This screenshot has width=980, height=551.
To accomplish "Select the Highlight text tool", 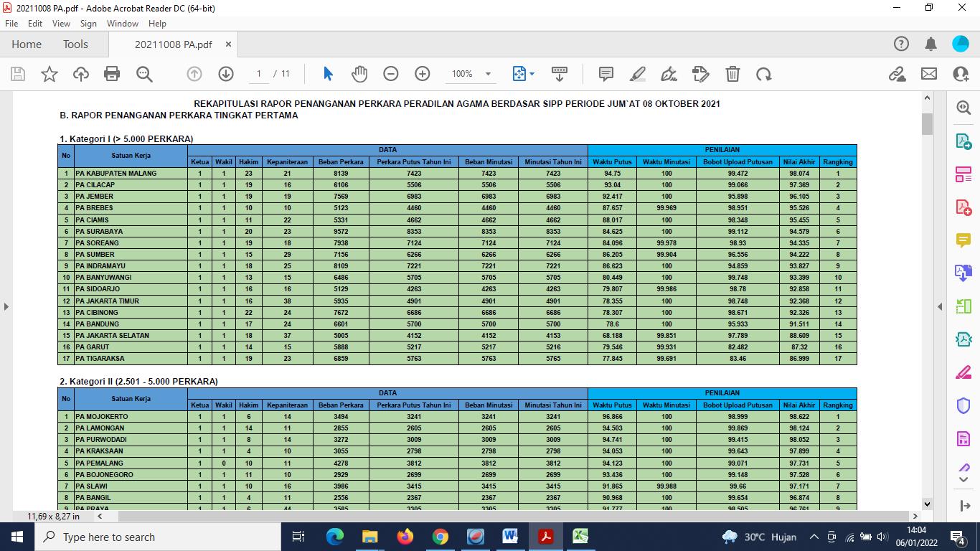I will pos(637,74).
